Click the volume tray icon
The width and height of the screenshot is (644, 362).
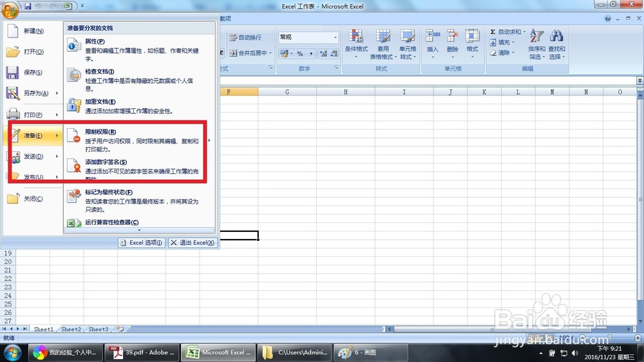point(574,353)
